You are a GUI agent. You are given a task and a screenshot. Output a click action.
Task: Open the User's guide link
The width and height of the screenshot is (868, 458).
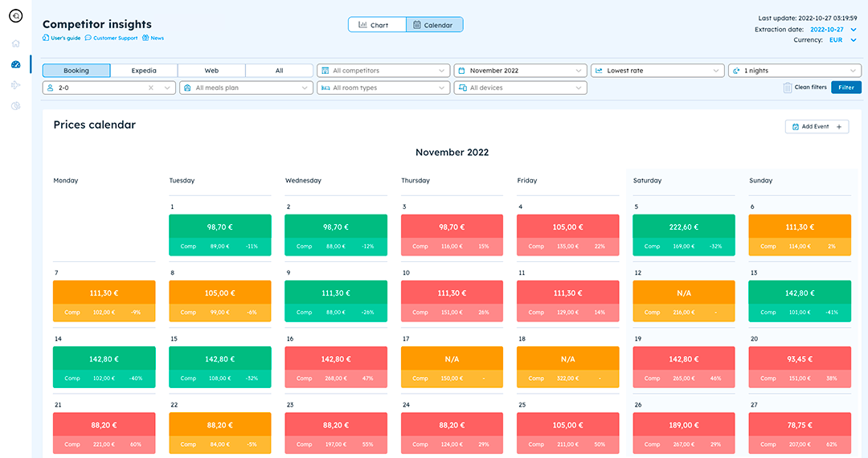[61, 38]
